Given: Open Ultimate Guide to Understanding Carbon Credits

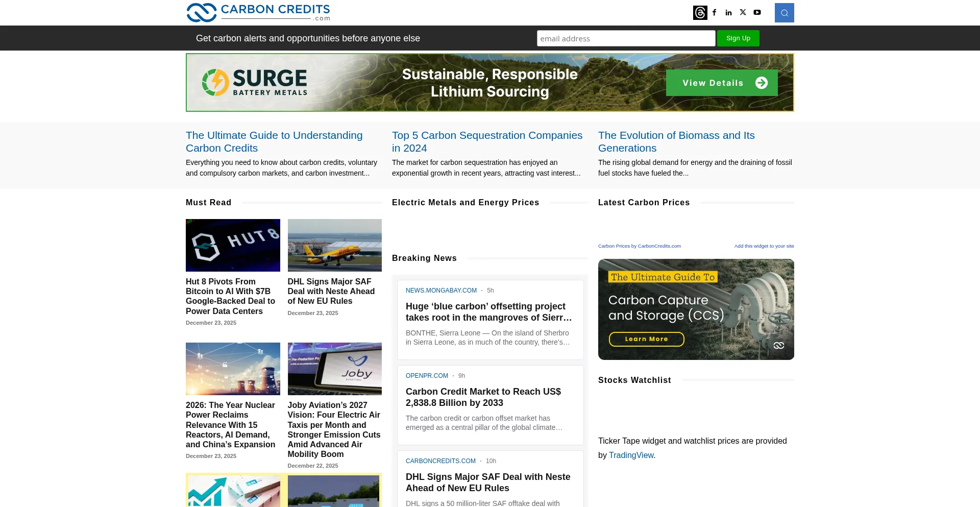Looking at the screenshot, I should click(274, 141).
